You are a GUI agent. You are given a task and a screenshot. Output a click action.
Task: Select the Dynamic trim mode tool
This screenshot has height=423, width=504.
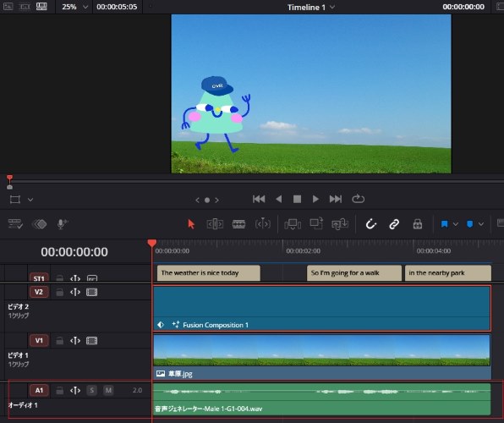tap(263, 223)
